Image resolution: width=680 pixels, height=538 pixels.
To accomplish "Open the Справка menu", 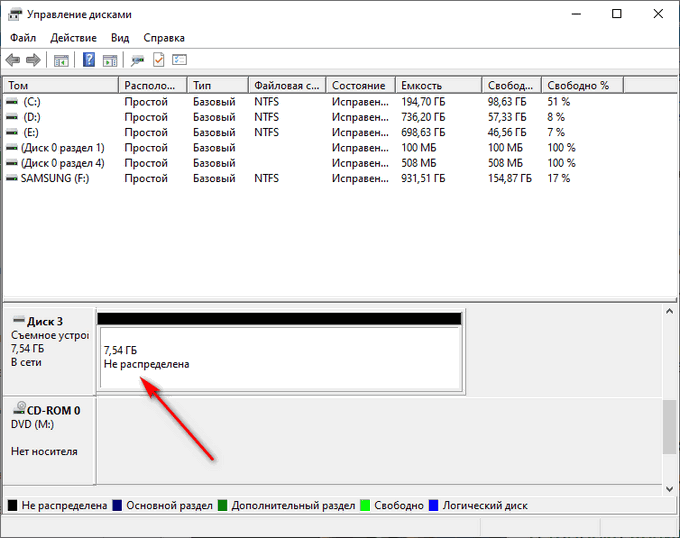I will [x=164, y=38].
